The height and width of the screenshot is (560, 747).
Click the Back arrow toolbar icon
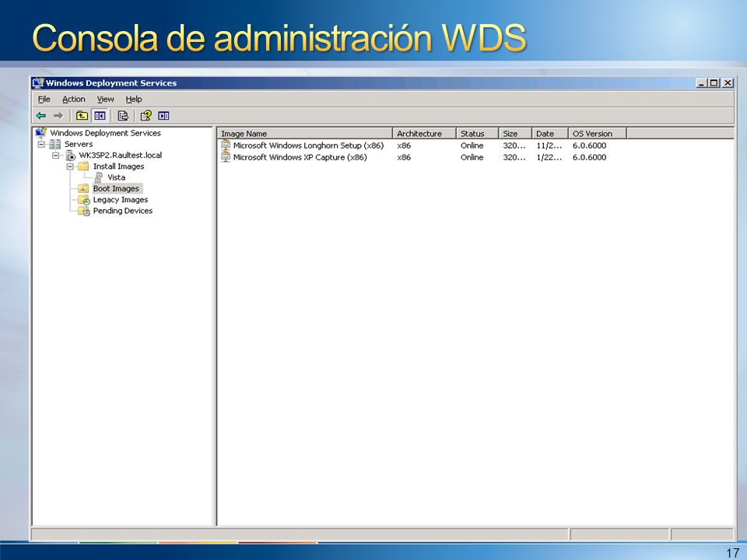click(x=41, y=116)
